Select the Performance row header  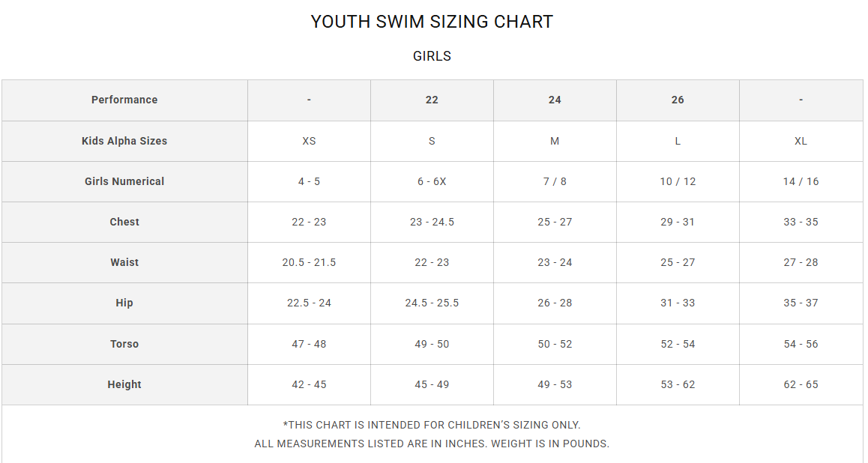[124, 100]
